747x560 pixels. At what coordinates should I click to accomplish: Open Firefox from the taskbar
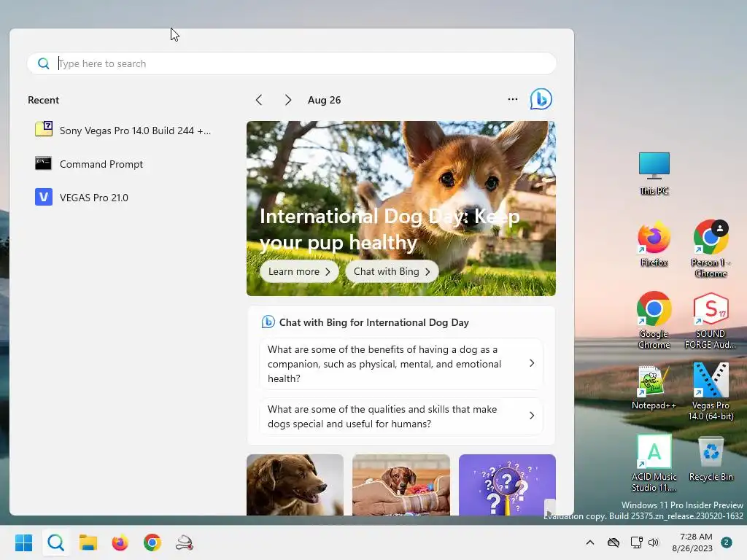pyautogui.click(x=120, y=542)
